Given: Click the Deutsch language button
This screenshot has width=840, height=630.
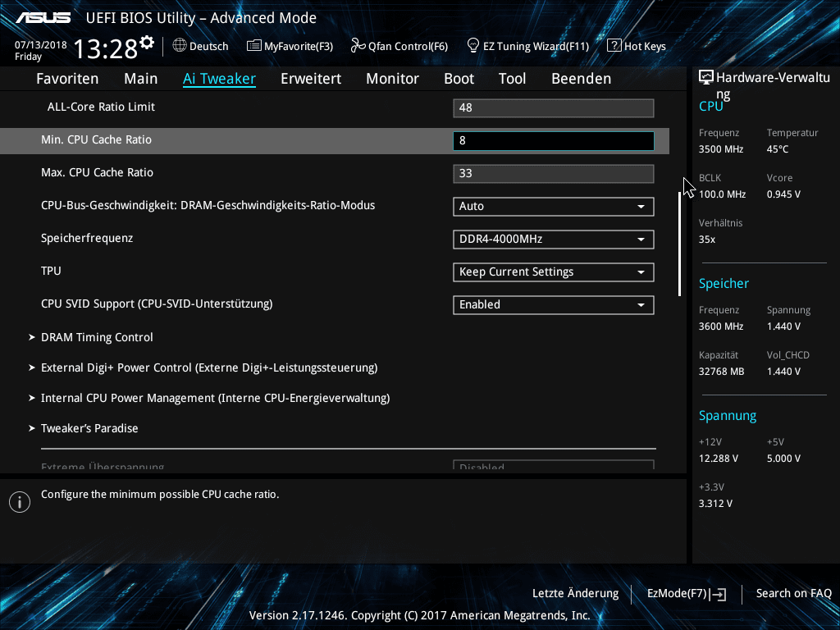Looking at the screenshot, I should (x=201, y=46).
